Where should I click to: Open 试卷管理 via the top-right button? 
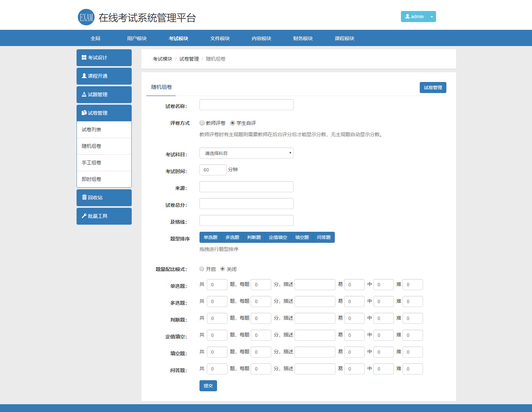433,87
